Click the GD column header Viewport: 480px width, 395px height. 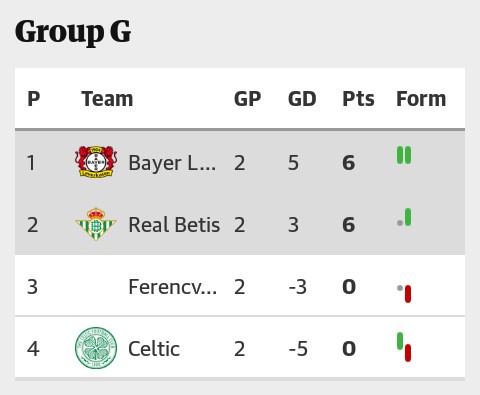302,99
